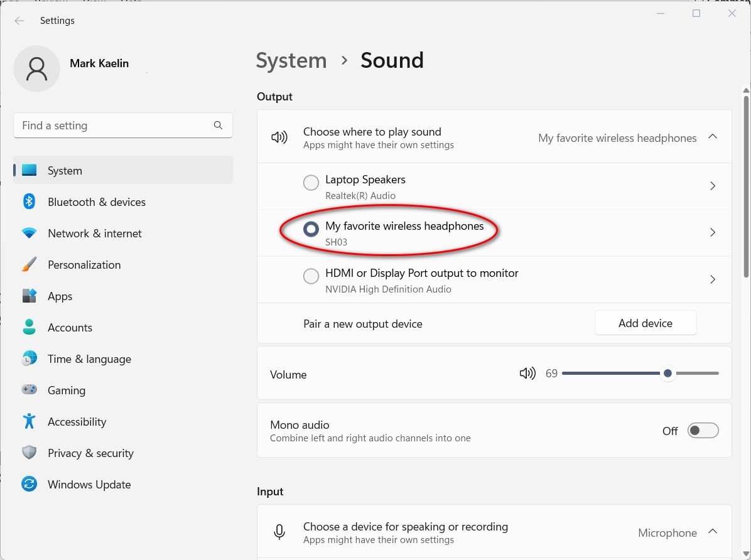Click the Find a setting search box

click(116, 126)
